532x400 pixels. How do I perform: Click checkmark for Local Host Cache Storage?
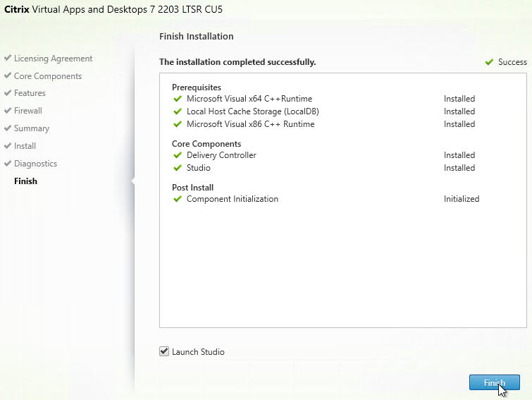coord(178,111)
